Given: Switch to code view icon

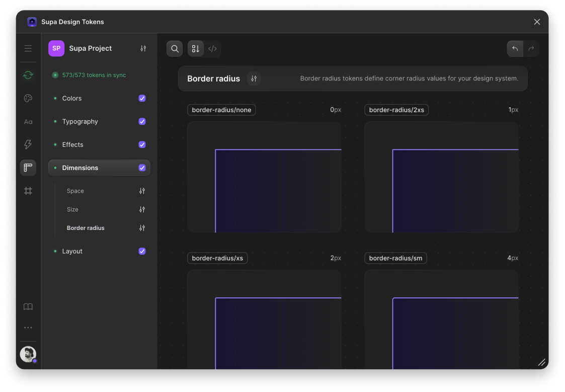Looking at the screenshot, I should [x=212, y=49].
